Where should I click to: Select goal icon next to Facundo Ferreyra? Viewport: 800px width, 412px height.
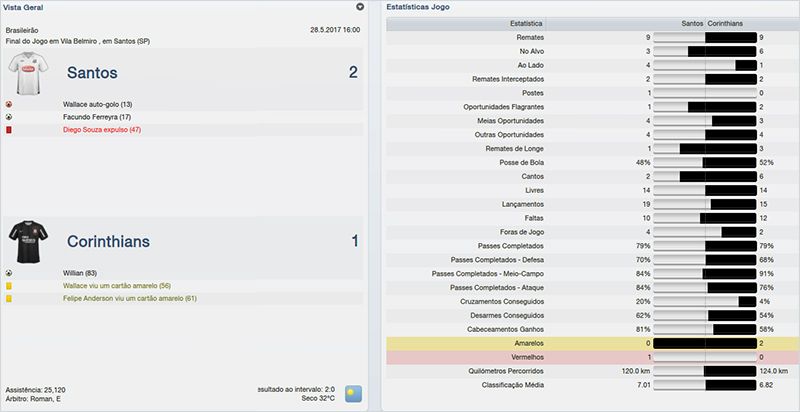[x=9, y=117]
